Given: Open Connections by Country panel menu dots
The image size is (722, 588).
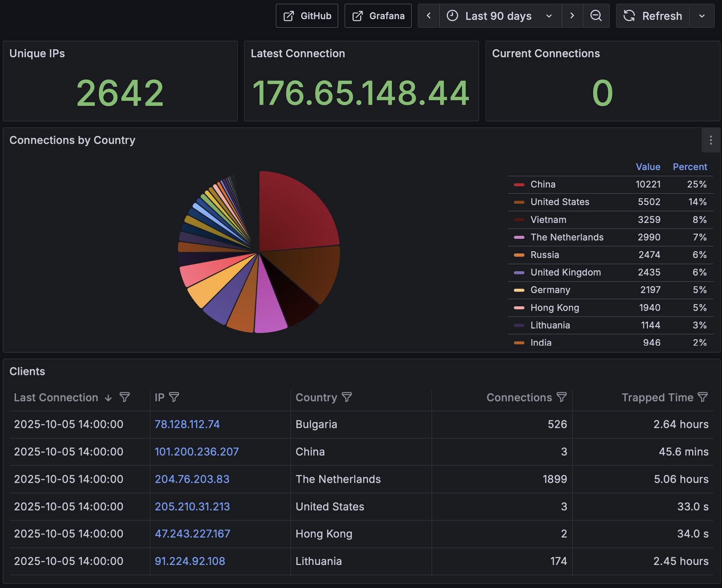Looking at the screenshot, I should 710,140.
